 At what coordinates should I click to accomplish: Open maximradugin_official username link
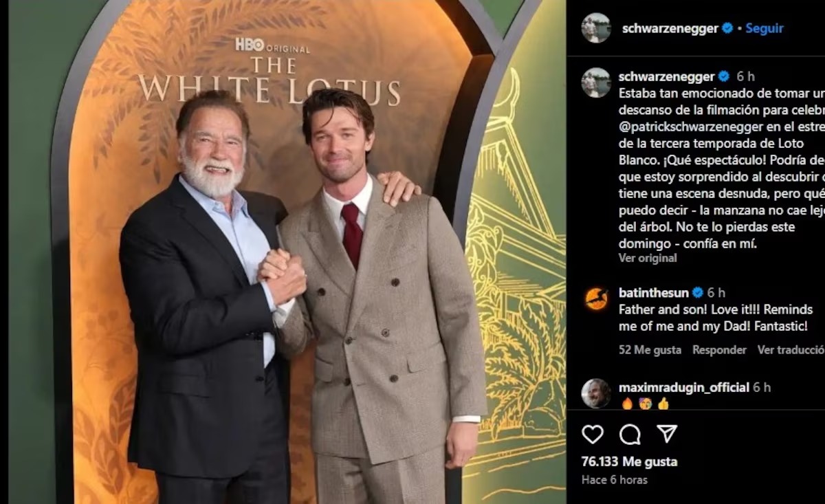point(683,387)
